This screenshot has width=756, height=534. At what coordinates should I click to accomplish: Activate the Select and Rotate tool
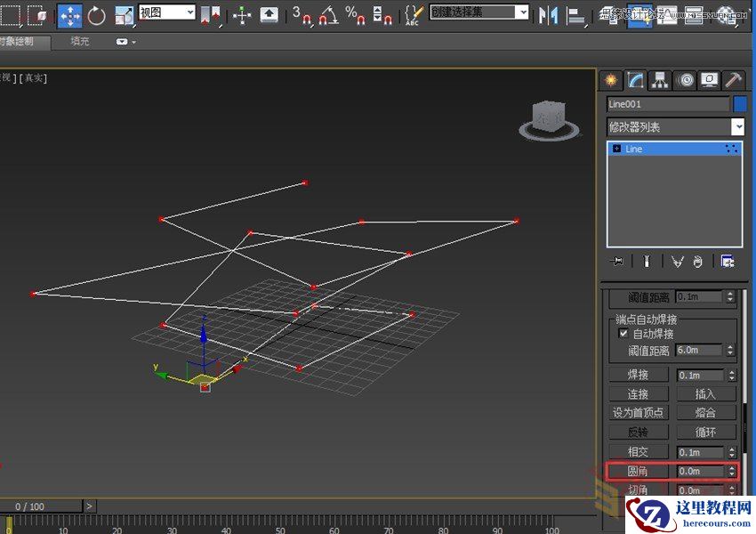(97, 15)
